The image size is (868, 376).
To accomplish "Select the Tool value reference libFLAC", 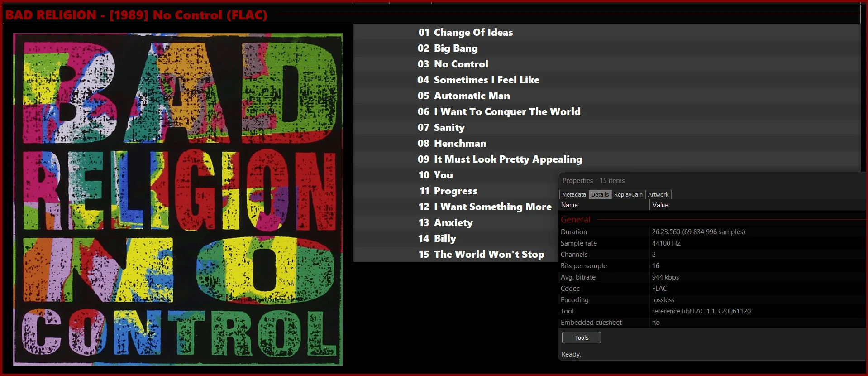I will point(701,311).
